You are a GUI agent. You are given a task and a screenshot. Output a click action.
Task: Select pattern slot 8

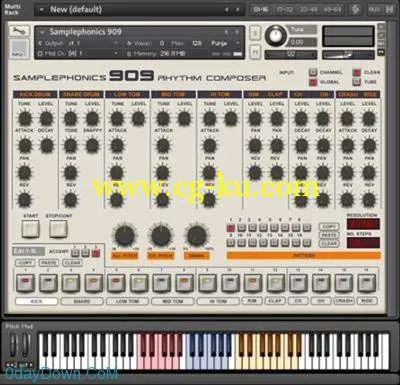[x=307, y=228]
